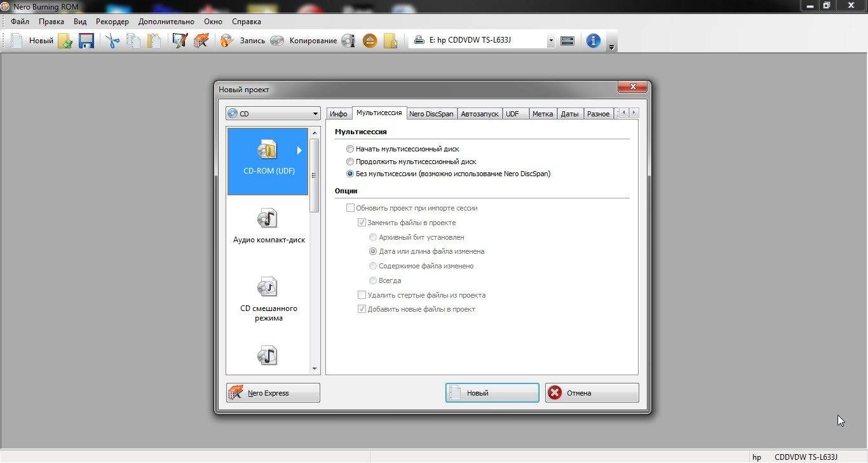Click the burning disc icon before Запись
This screenshot has height=463, width=868.
click(227, 41)
